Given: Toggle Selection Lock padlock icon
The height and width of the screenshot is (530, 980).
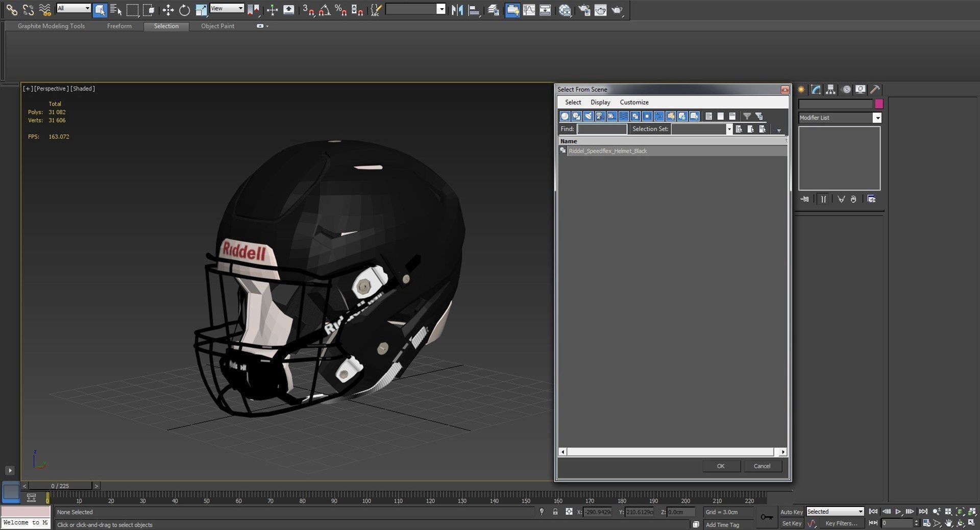Looking at the screenshot, I should tap(555, 512).
